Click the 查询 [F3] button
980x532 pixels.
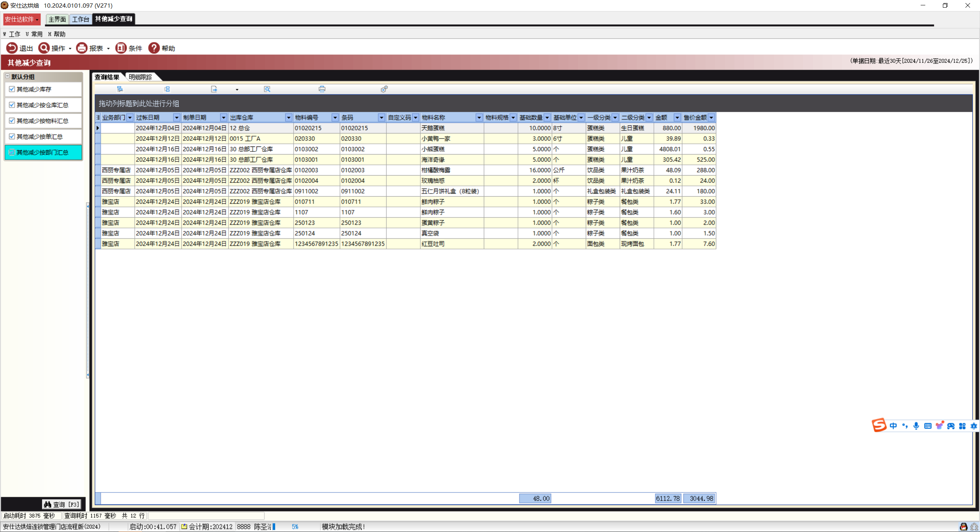(x=62, y=504)
